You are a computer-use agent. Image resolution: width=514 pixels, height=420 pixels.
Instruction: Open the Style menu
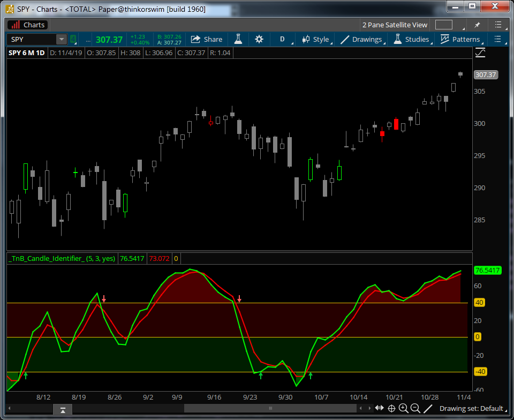click(316, 39)
